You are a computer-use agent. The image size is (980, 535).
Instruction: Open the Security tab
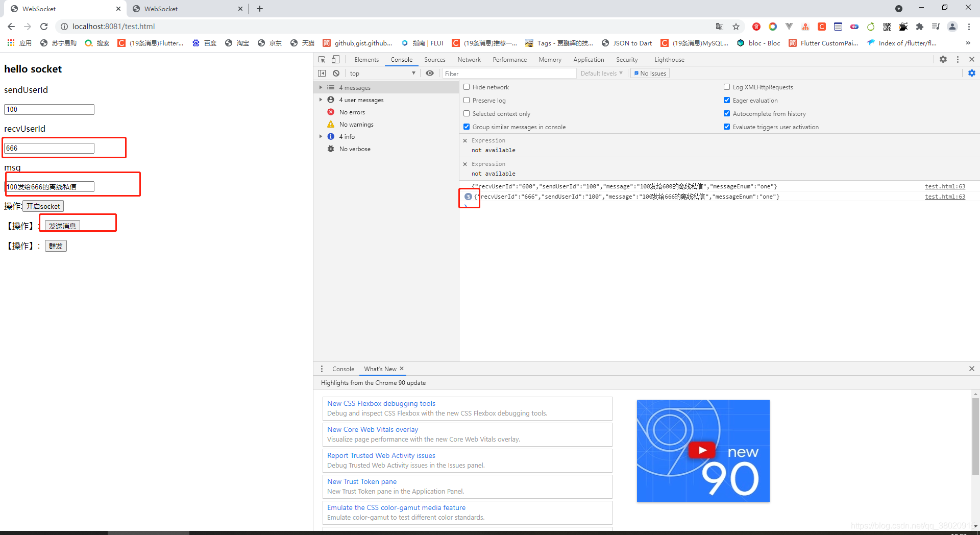tap(627, 60)
